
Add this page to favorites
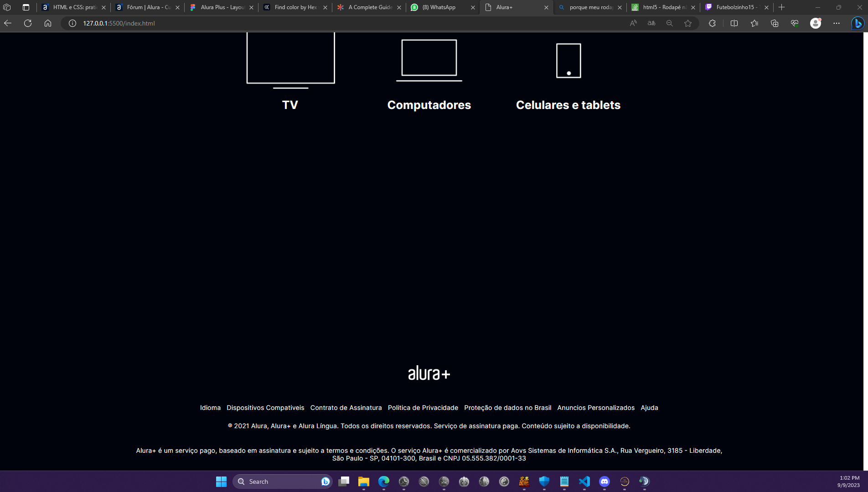688,23
